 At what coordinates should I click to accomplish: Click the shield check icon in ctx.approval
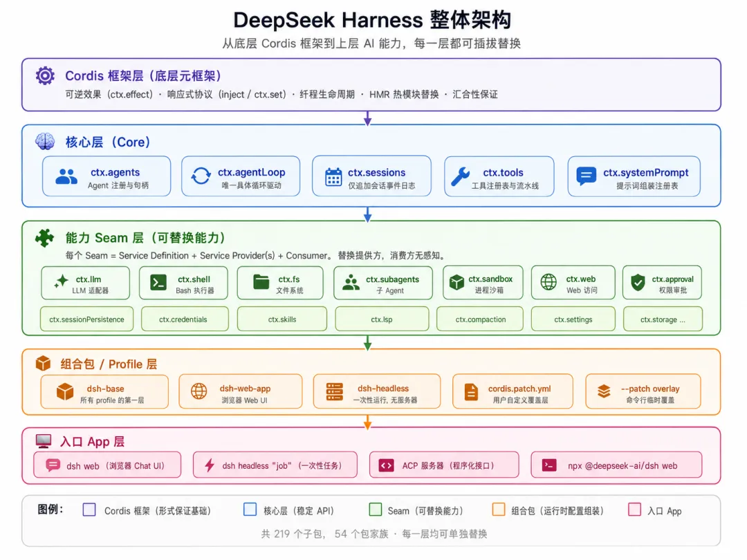pos(638,282)
